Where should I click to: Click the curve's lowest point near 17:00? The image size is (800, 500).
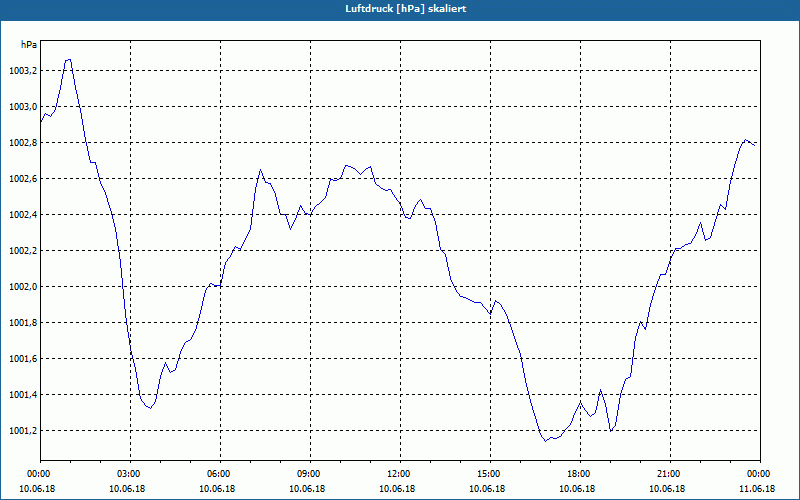[545, 441]
